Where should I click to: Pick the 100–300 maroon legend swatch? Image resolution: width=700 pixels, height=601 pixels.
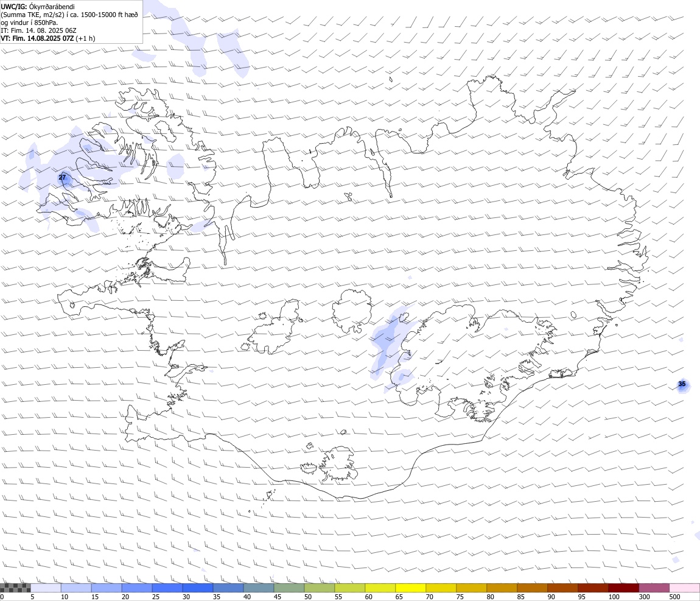click(623, 588)
